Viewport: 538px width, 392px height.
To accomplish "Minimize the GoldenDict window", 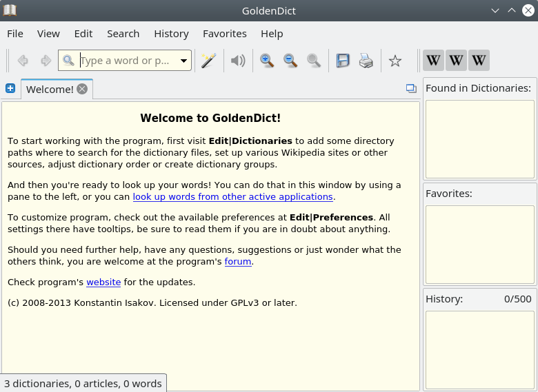I will click(495, 10).
